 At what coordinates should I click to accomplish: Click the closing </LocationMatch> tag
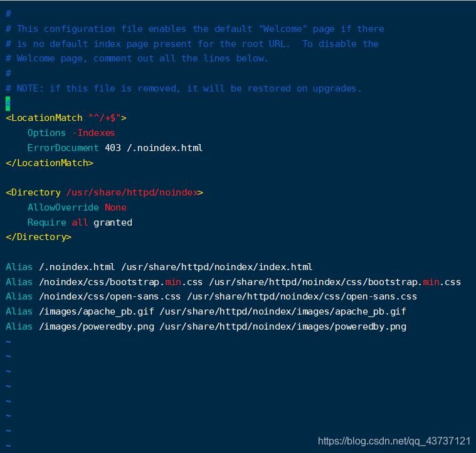click(x=49, y=163)
